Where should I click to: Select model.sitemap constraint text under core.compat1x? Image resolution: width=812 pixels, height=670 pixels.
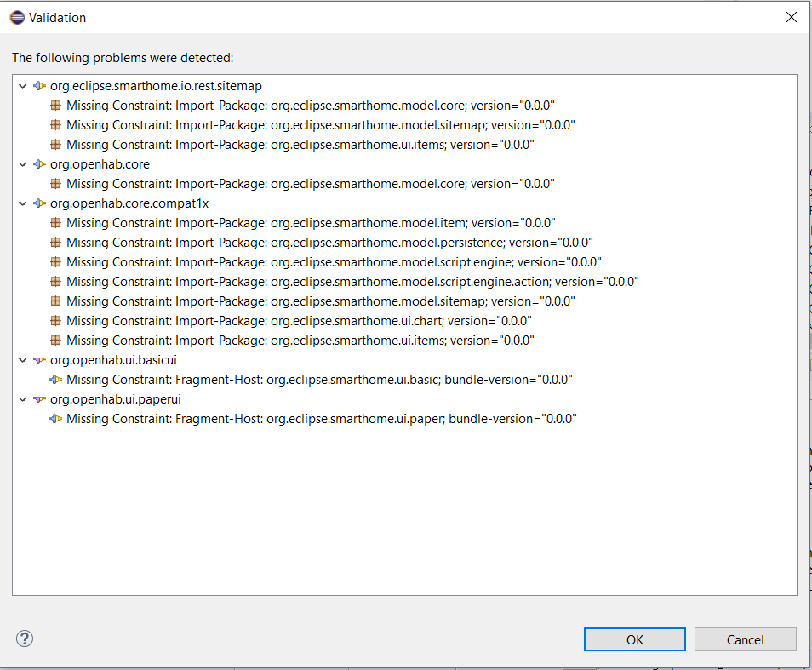[x=321, y=301]
